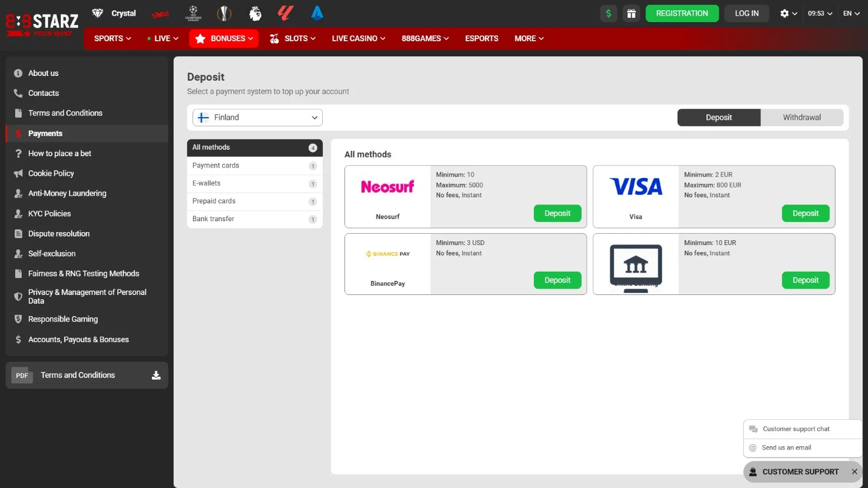Open the Finland country dropdown

point(258,118)
